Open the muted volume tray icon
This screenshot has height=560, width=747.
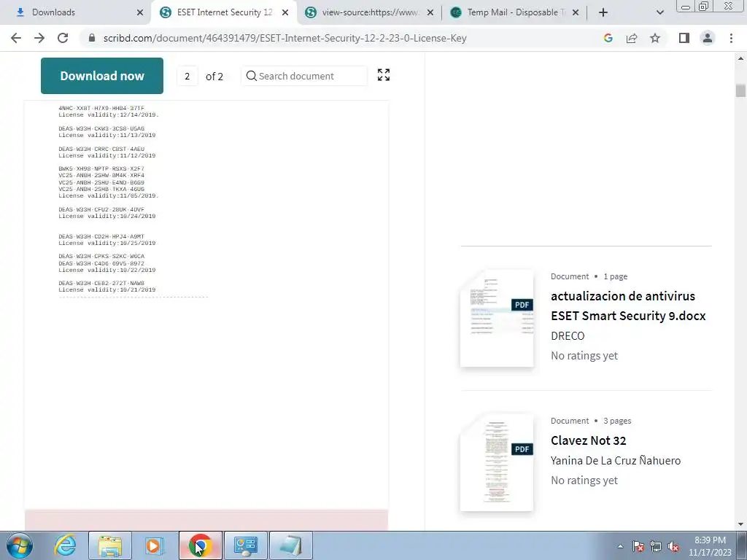click(673, 546)
